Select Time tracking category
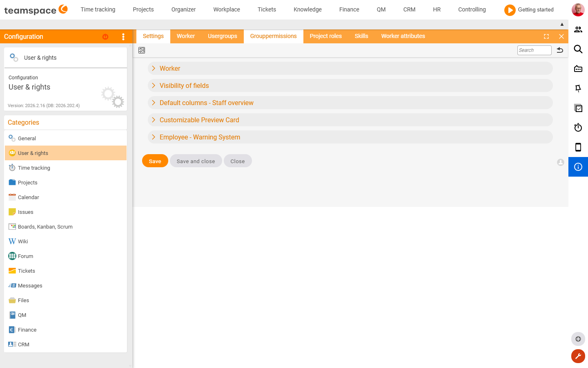 [66, 168]
